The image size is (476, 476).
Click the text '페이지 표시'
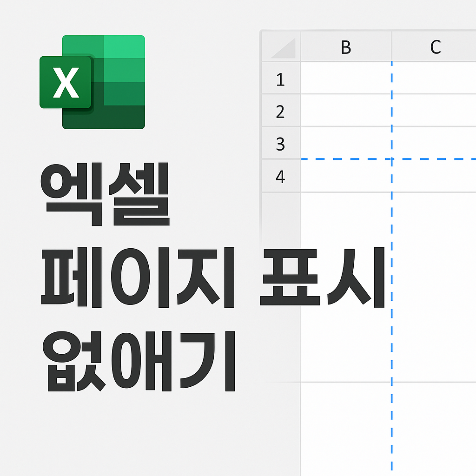click(x=213, y=278)
